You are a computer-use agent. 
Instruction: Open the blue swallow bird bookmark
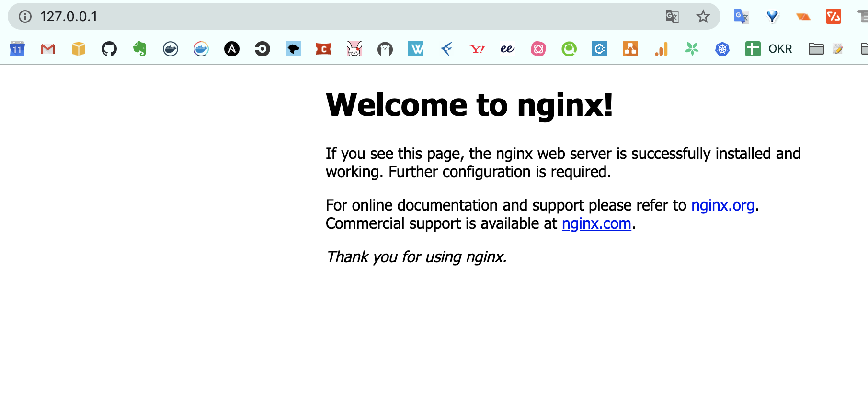point(446,49)
